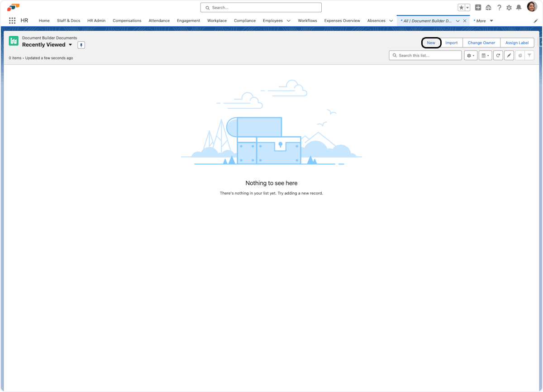Click the inline edit pencil icon
543x392 pixels.
pos(509,55)
